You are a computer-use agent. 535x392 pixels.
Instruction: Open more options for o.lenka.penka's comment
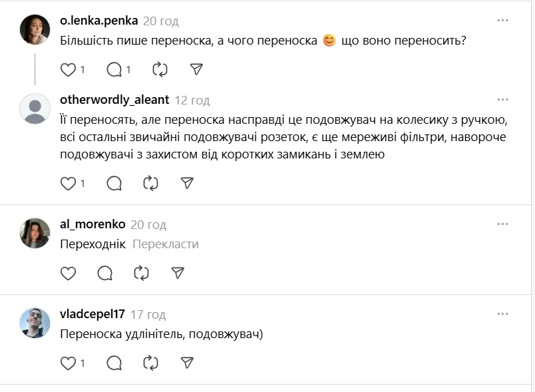tap(502, 21)
